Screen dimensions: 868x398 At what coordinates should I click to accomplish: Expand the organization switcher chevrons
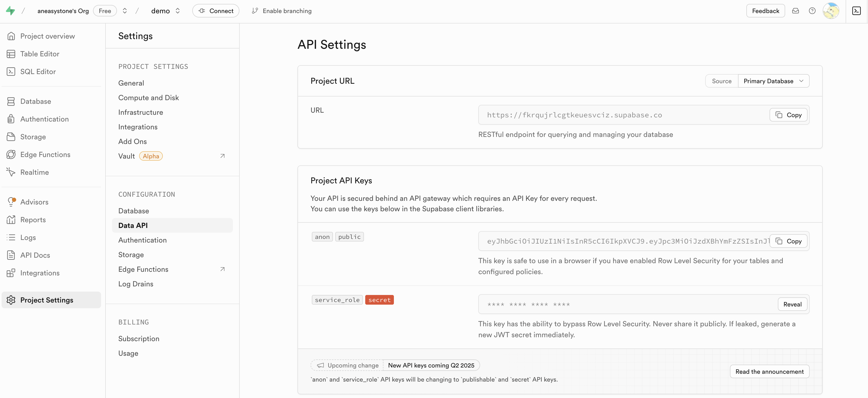click(x=125, y=11)
